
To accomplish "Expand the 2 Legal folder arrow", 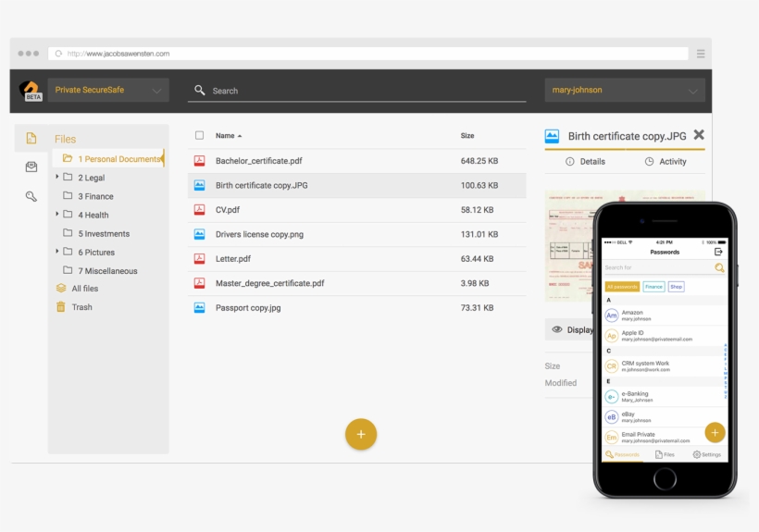I will (x=57, y=177).
